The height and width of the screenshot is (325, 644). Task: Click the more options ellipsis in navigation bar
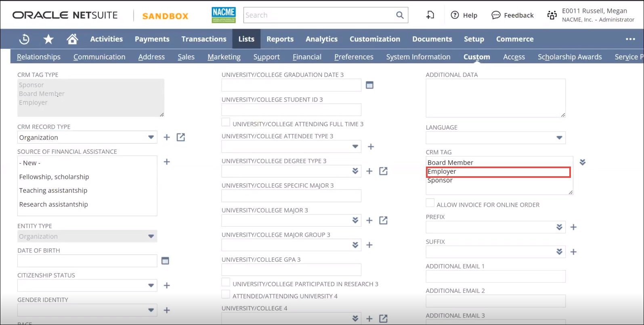(630, 39)
